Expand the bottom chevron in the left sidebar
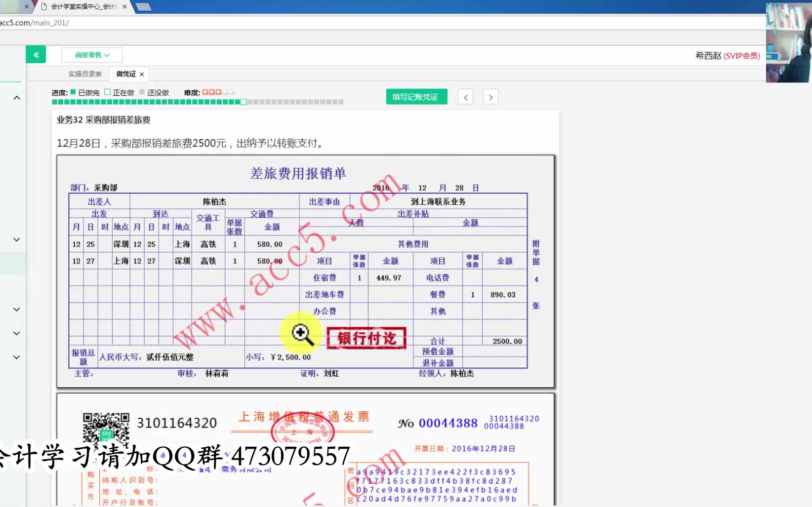Image resolution: width=812 pixels, height=507 pixels. pyautogui.click(x=16, y=357)
